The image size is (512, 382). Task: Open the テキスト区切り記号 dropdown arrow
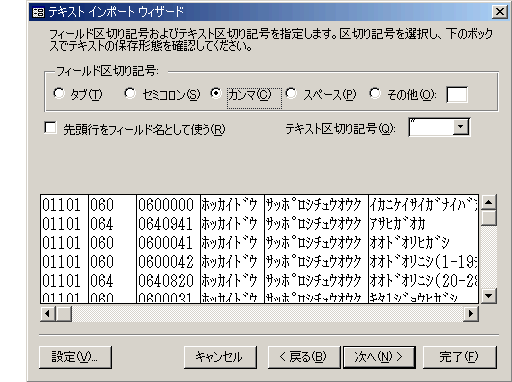[461, 127]
